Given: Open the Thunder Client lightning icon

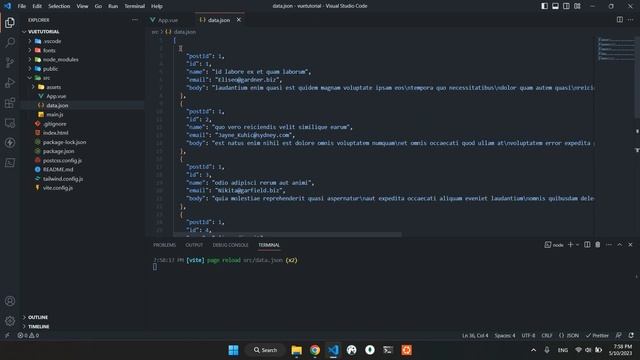Looking at the screenshot, I should click(x=10, y=142).
